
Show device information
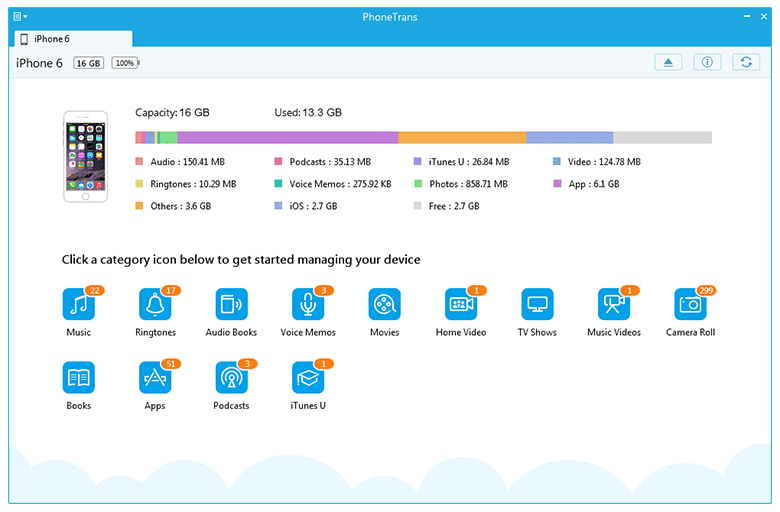coord(707,62)
